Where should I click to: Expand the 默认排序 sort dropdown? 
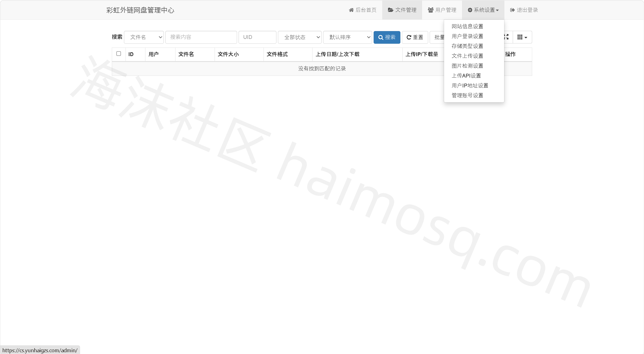(x=348, y=37)
